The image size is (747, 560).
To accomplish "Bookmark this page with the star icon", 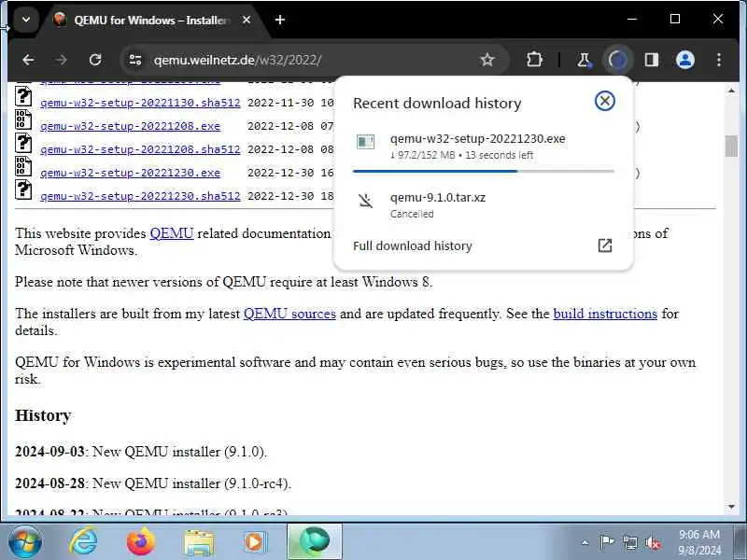I will coord(486,60).
